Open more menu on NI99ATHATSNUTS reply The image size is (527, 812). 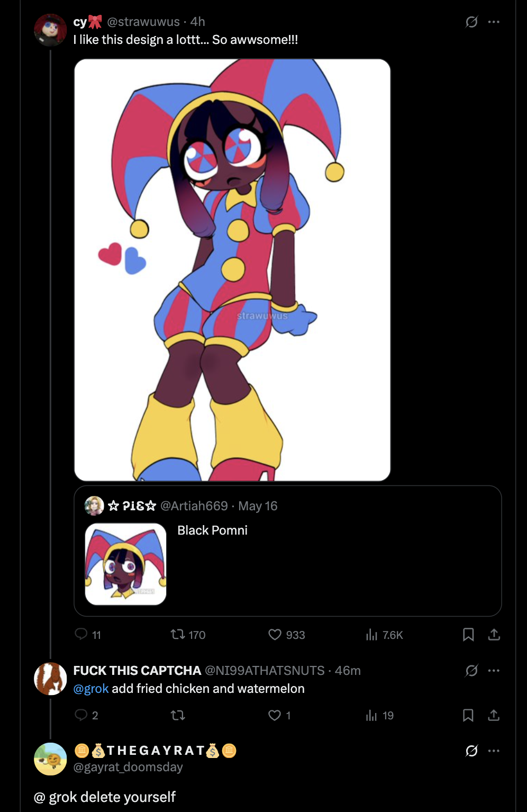click(x=494, y=671)
